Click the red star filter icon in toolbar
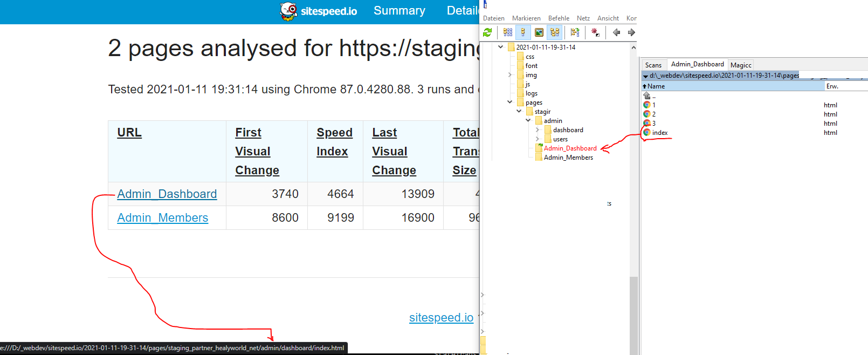Image resolution: width=868 pixels, height=355 pixels. (595, 32)
